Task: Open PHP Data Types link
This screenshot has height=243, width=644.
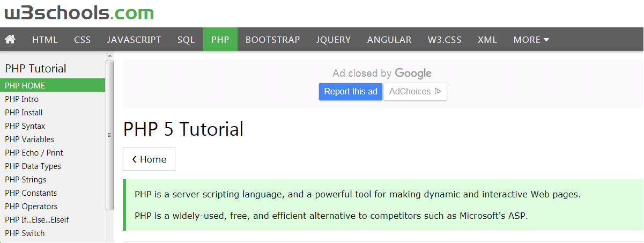Action: pyautogui.click(x=53, y=166)
